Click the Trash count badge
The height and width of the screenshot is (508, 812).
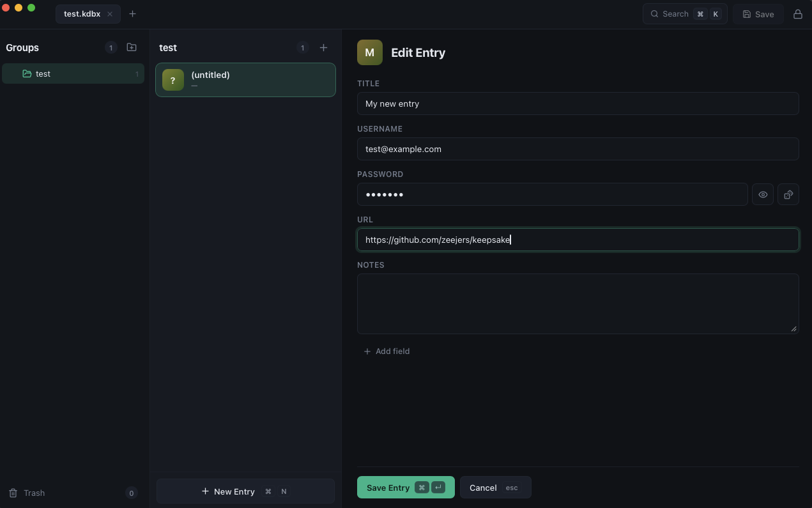click(131, 493)
